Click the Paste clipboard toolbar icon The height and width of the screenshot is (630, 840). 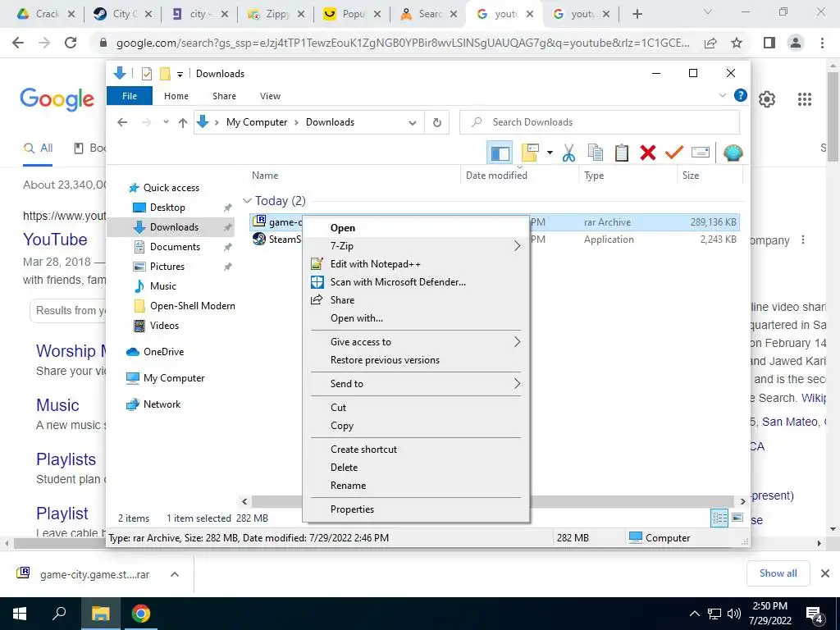pos(622,153)
